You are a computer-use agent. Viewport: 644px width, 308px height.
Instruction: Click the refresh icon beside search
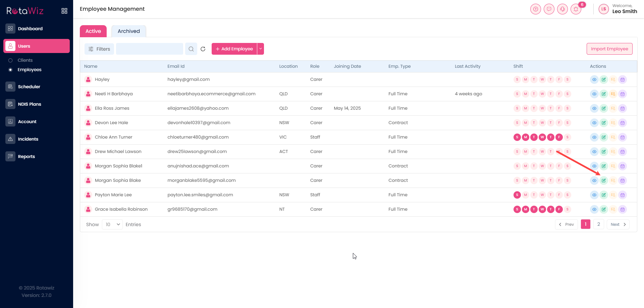(203, 49)
